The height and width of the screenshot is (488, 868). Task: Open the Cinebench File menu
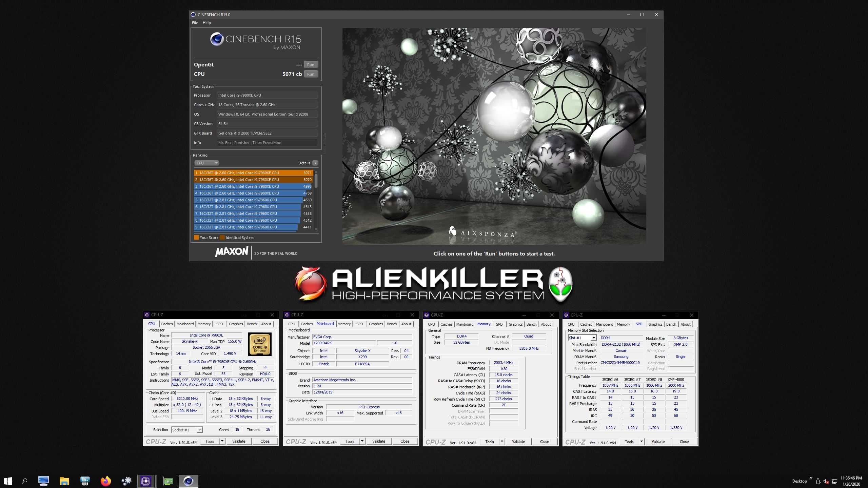[x=195, y=23]
